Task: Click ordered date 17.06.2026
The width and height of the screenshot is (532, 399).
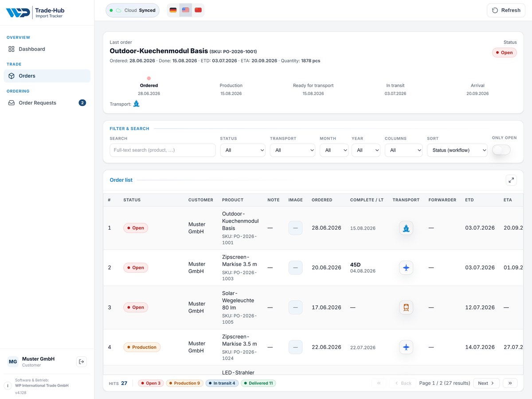Action: pyautogui.click(x=326, y=307)
